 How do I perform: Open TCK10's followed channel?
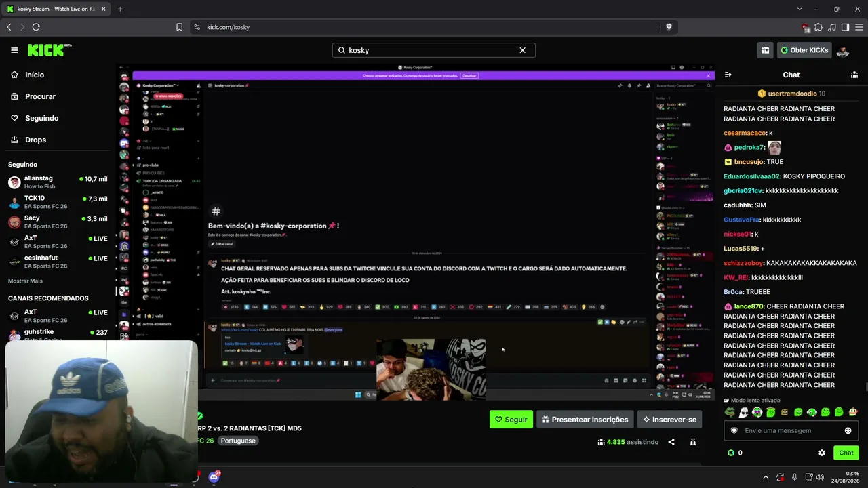click(58, 202)
